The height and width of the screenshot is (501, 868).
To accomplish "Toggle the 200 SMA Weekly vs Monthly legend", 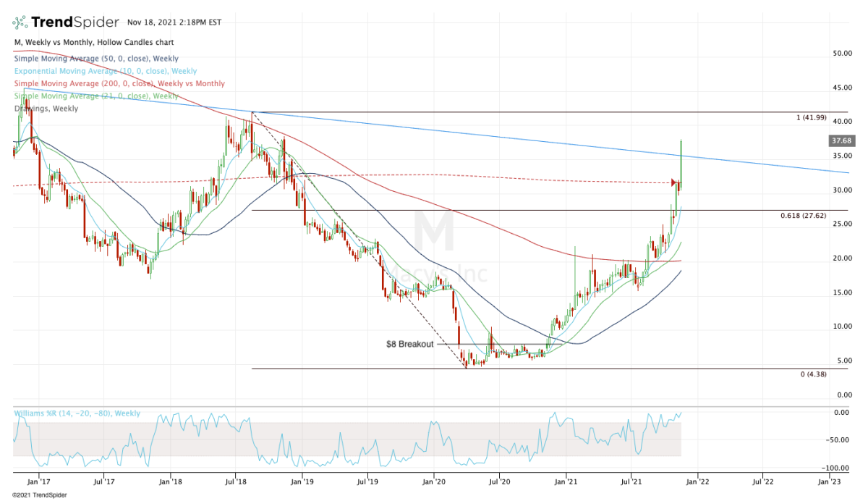I will 119,84.
